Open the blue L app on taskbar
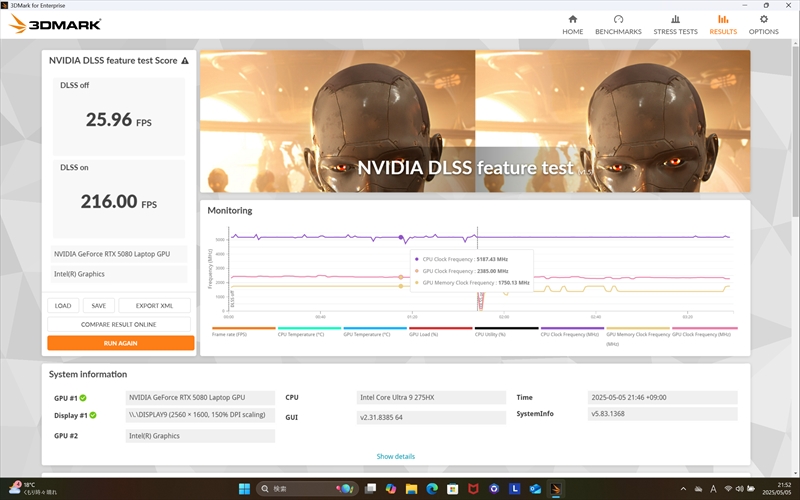The height and width of the screenshot is (500, 800). [514, 489]
